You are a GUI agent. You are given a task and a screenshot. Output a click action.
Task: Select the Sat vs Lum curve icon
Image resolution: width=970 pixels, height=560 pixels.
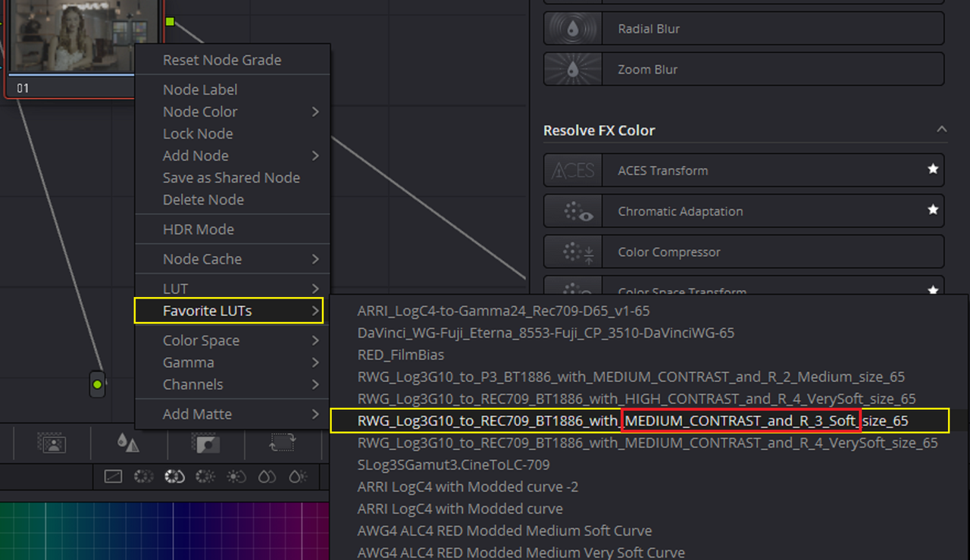point(298,477)
